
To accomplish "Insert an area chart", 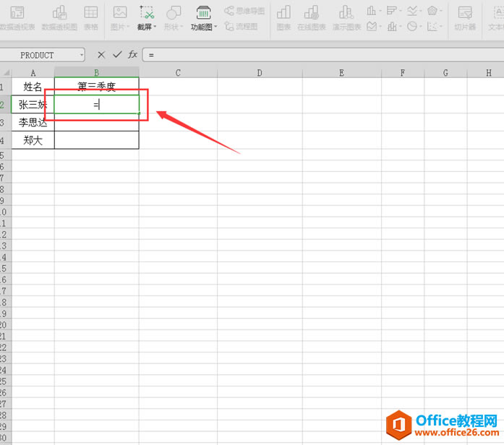I will point(372,26).
